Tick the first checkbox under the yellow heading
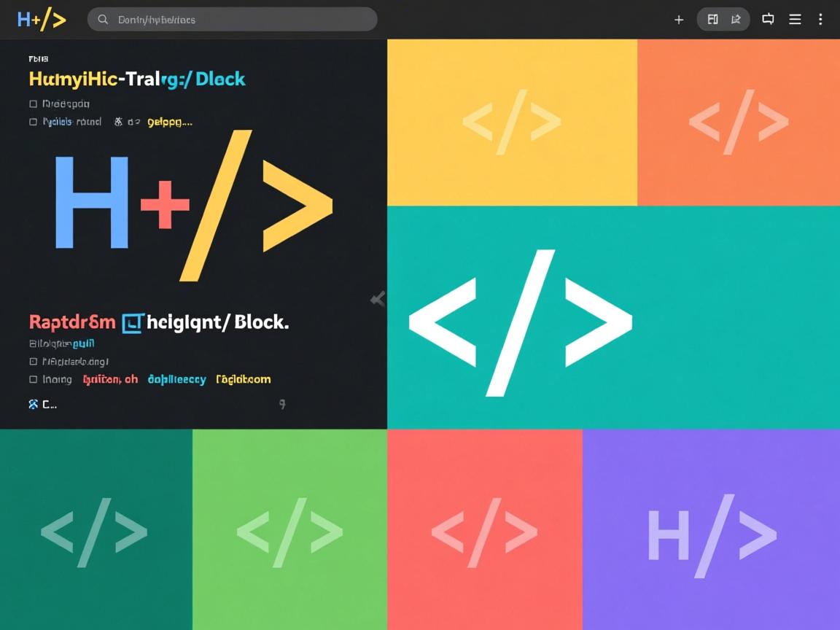Viewport: 840px width, 630px height. coord(33,104)
